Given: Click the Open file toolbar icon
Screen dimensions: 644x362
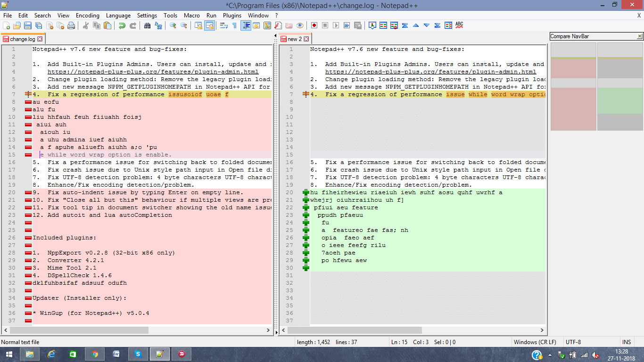Looking at the screenshot, I should 17,25.
